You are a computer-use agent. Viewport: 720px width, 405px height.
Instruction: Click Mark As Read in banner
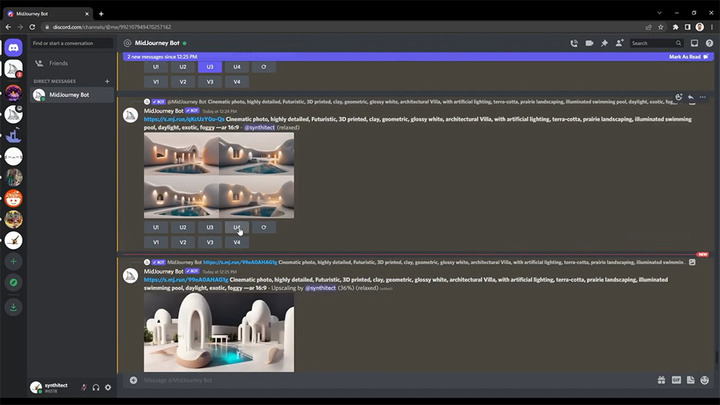pyautogui.click(x=688, y=57)
